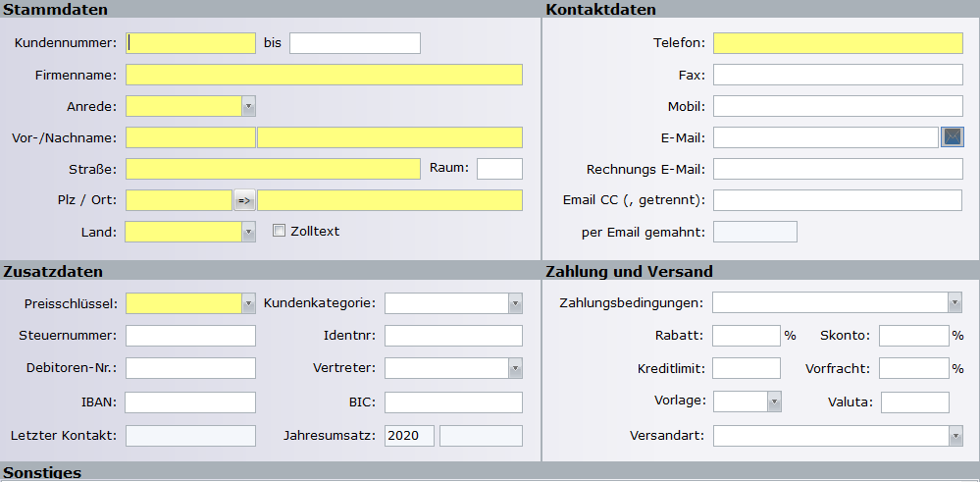Screen dimensions: 980x482
Task: Open the Anrede dropdown
Action: [248, 106]
